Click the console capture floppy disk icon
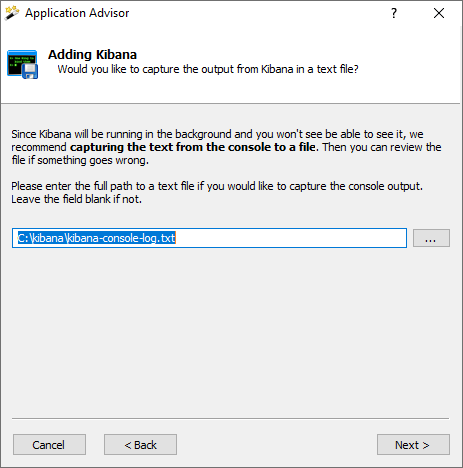This screenshot has width=463, height=468. 22,64
